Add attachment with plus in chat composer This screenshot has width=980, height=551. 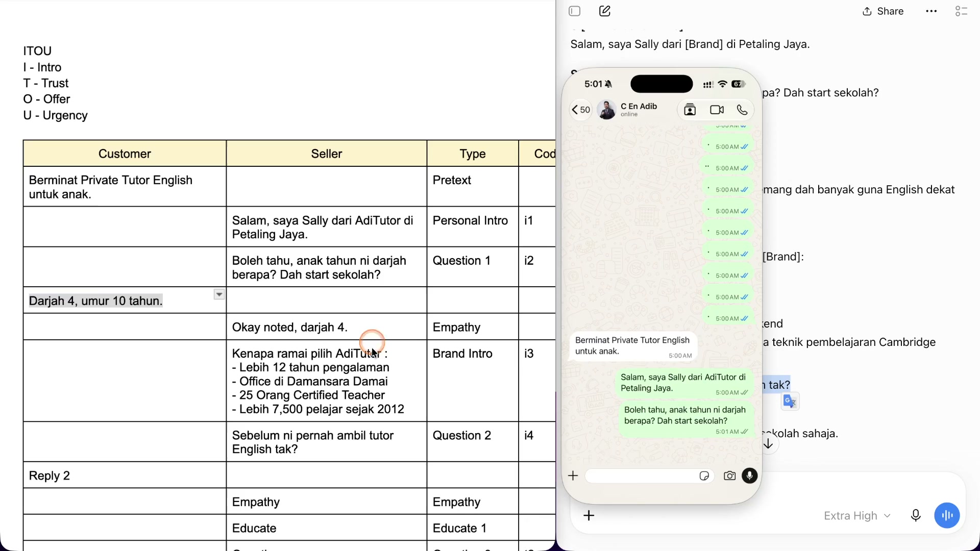pos(589,516)
